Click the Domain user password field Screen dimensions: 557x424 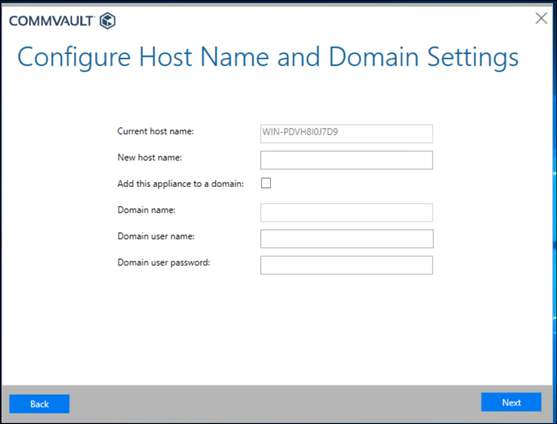(x=346, y=265)
